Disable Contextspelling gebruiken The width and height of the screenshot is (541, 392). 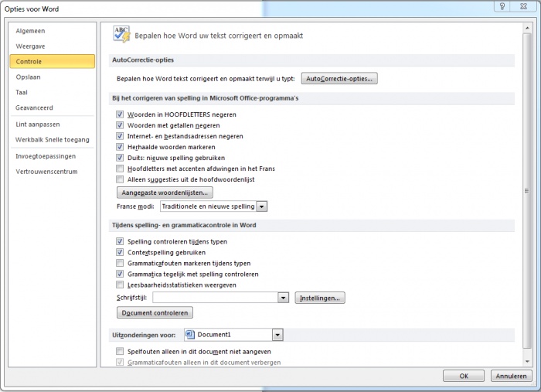[120, 252]
